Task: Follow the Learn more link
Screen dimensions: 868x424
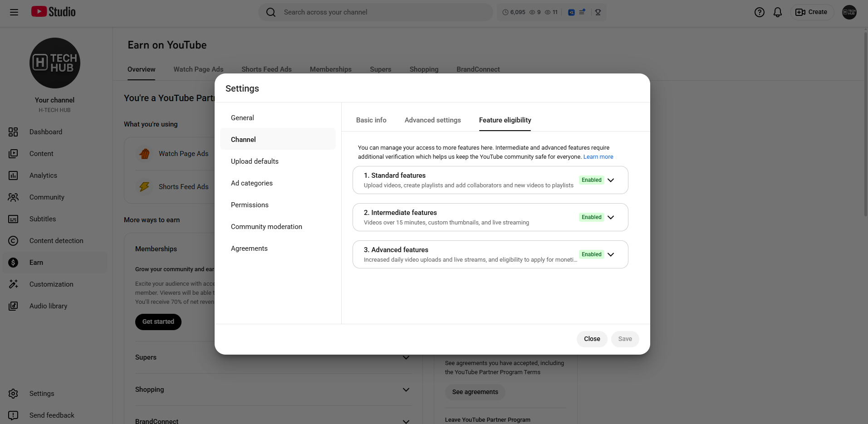Action: point(598,157)
